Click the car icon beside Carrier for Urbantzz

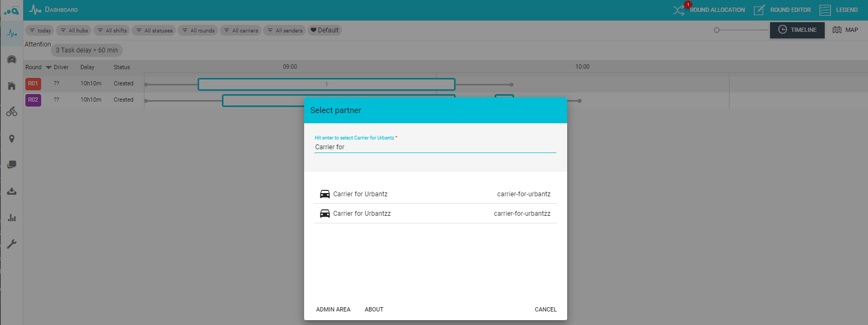click(x=325, y=214)
